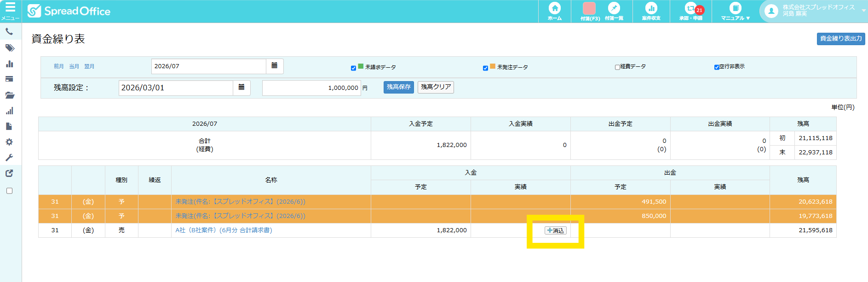Click the user avatar icon
Viewport: 868px width, 282px height.
pyautogui.click(x=771, y=11)
